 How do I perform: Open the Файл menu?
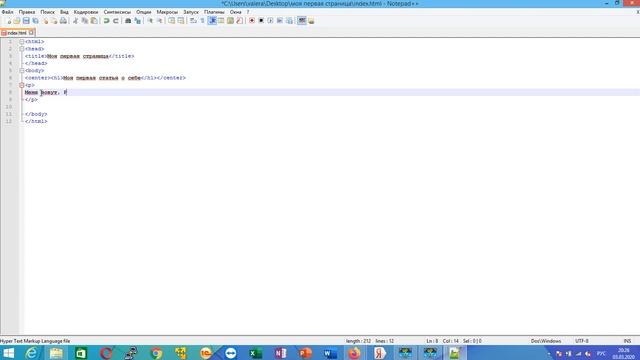(x=7, y=12)
